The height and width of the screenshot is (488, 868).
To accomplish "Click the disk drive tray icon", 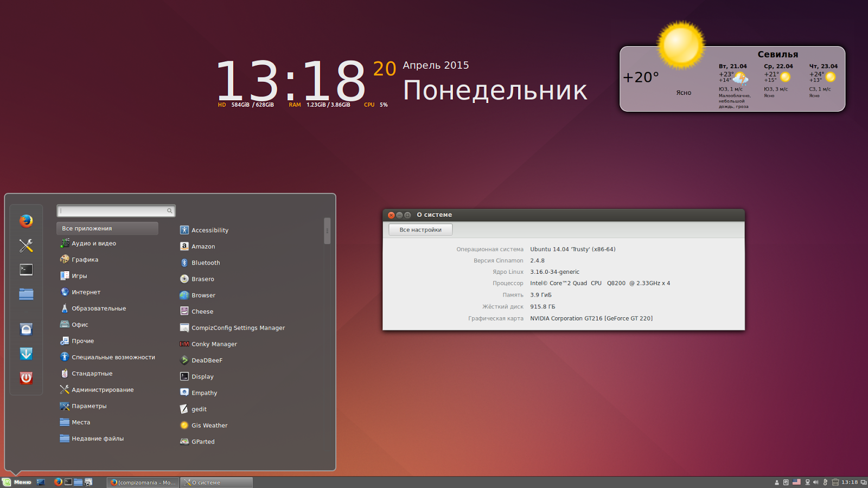I will click(786, 482).
